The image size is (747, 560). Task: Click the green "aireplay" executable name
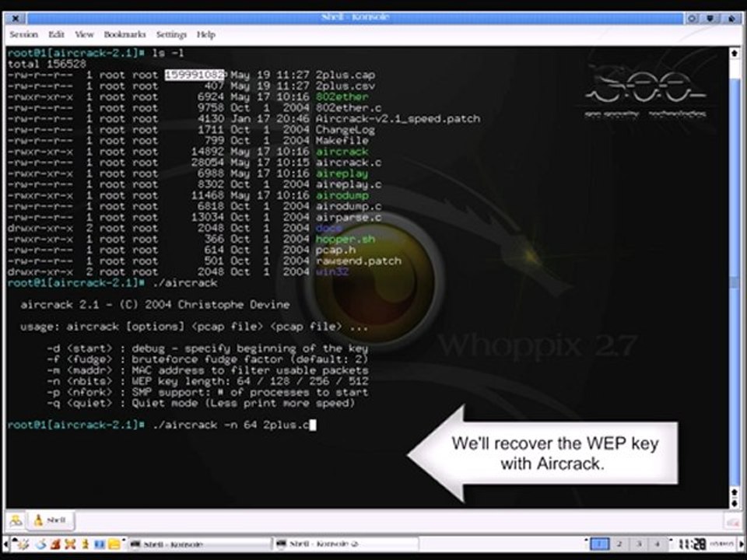point(342,173)
